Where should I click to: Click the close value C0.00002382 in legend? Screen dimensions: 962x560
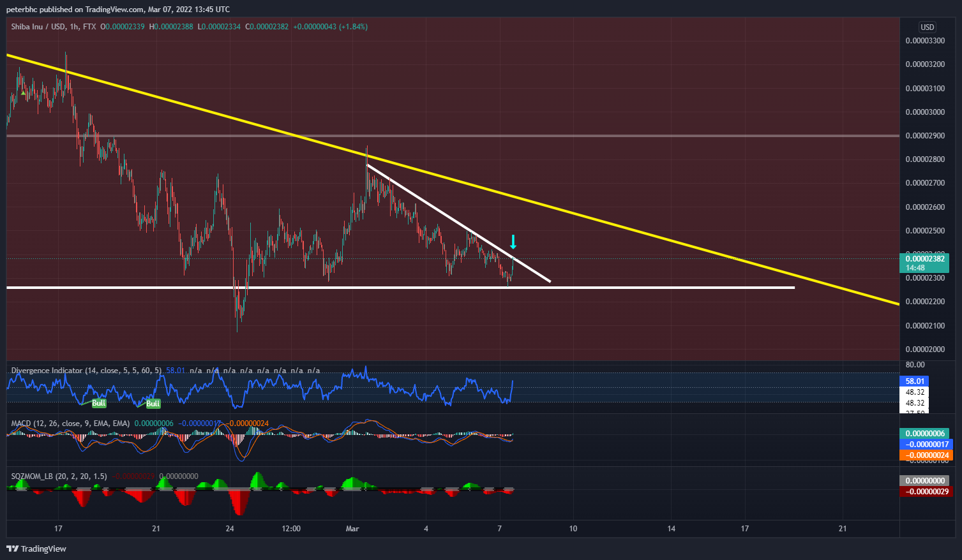click(266, 27)
